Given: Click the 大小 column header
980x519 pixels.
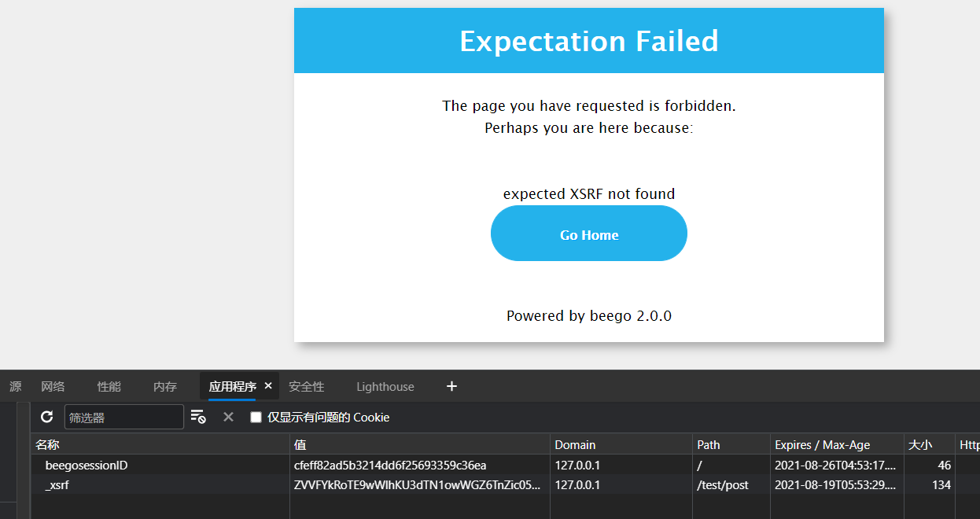Looking at the screenshot, I should click(x=920, y=444).
